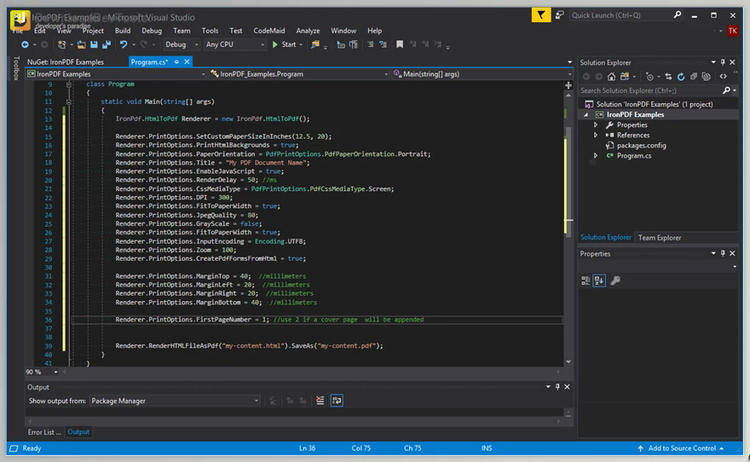Image resolution: width=750 pixels, height=462 pixels.
Task: Show Properties panel in Categorized view
Action: click(x=585, y=281)
